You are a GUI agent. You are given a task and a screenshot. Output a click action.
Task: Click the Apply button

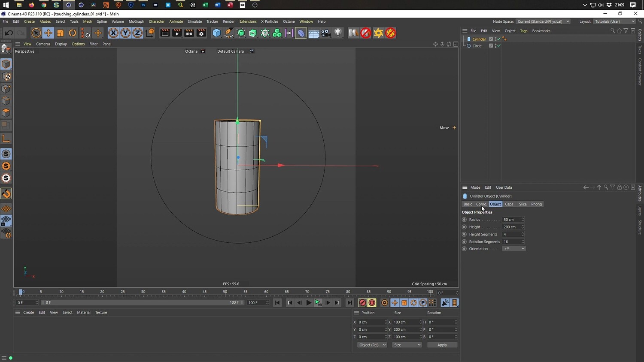pos(442,345)
